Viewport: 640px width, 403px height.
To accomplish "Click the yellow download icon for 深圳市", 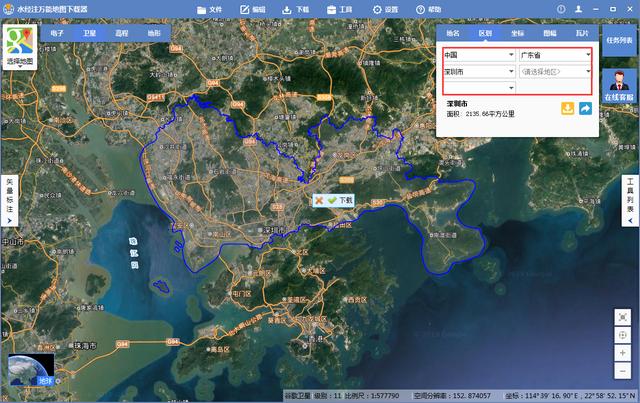I will point(567,108).
